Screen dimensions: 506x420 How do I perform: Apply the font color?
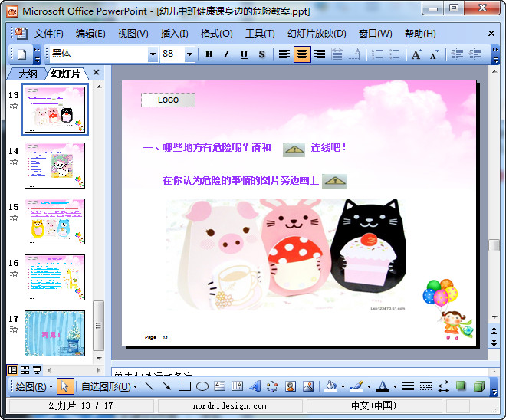pos(383,386)
